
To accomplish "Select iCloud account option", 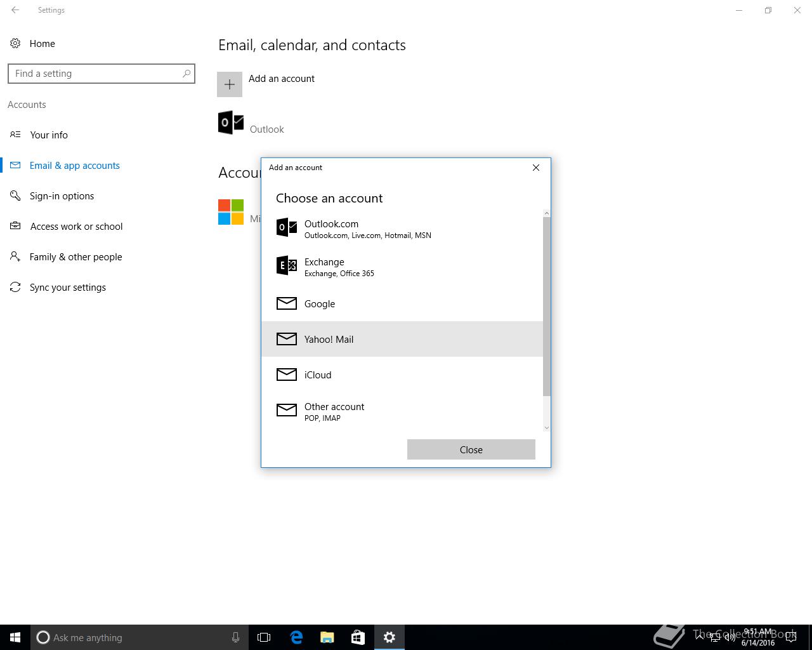I will click(x=402, y=375).
